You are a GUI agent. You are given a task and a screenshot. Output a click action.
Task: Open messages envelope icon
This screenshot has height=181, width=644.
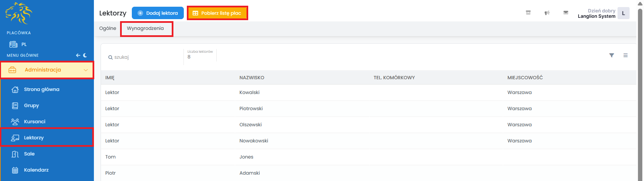point(566,13)
